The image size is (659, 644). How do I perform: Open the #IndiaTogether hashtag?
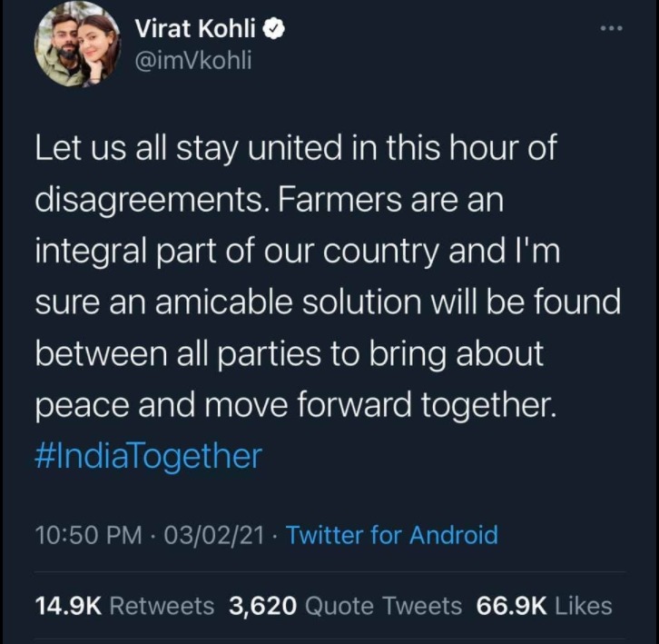[148, 454]
